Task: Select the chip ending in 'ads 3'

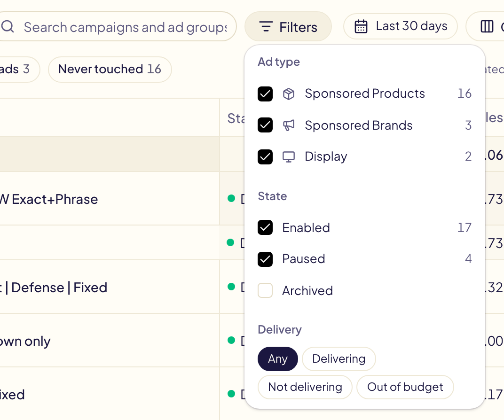Action: [19, 69]
